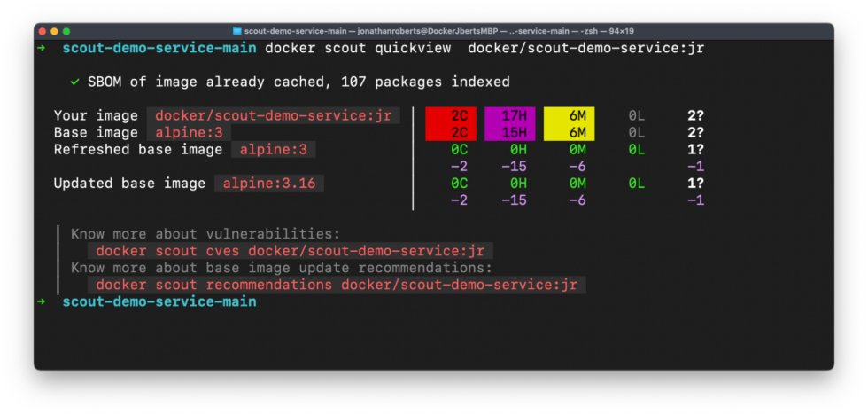868x415 pixels.
Task: Click 'docker/scout-demo-service:jr' on the command line
Action: (585, 48)
